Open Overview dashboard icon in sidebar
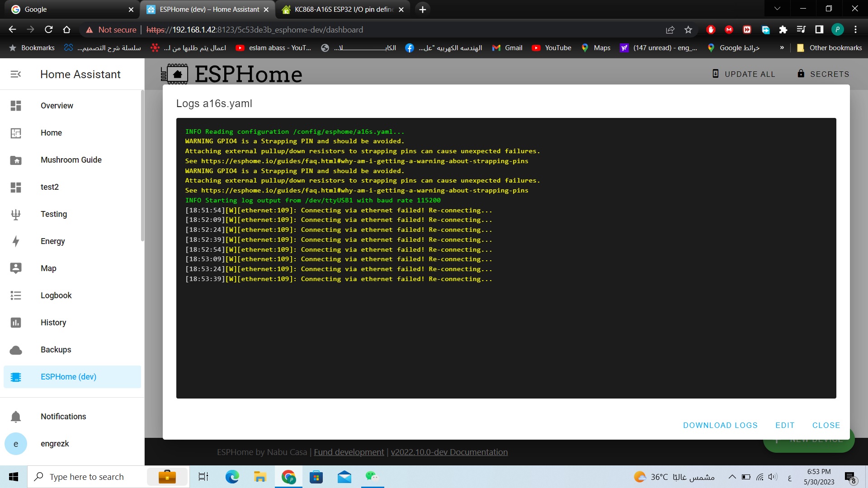Viewport: 868px width, 488px height. coord(16,106)
